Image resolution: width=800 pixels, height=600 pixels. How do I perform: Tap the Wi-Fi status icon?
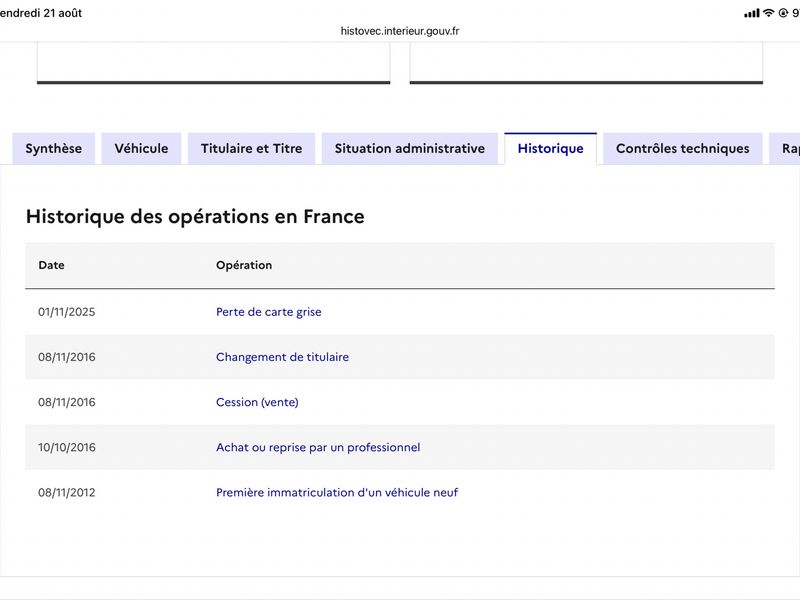pos(768,13)
